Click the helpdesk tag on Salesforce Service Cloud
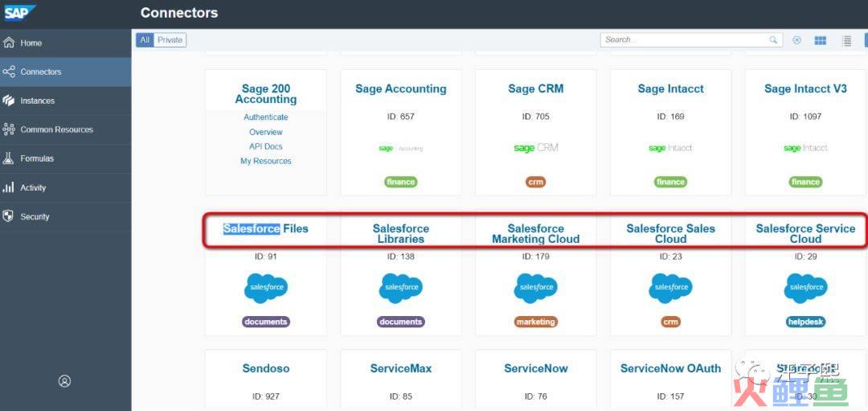The width and height of the screenshot is (868, 411). coord(805,322)
